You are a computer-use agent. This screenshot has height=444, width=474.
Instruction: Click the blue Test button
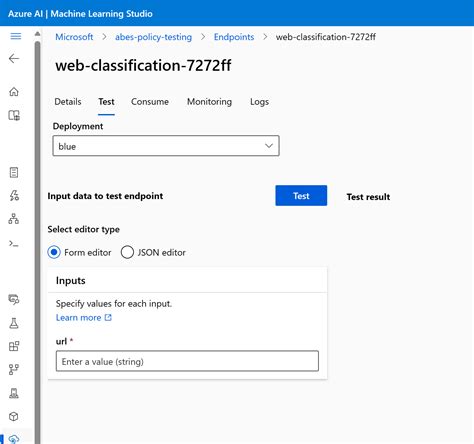point(301,196)
